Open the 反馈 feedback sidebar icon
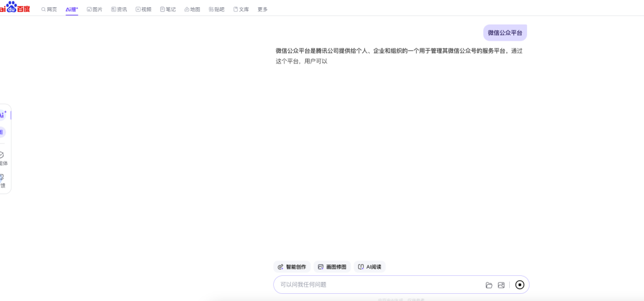Screen dimensions: 644x301 pos(3,181)
